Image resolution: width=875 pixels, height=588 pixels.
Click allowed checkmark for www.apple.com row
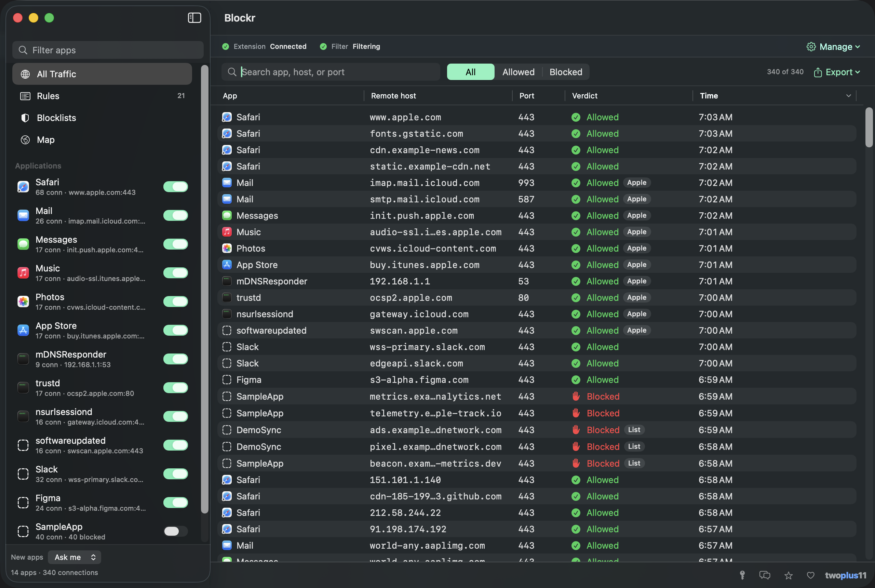tap(576, 117)
